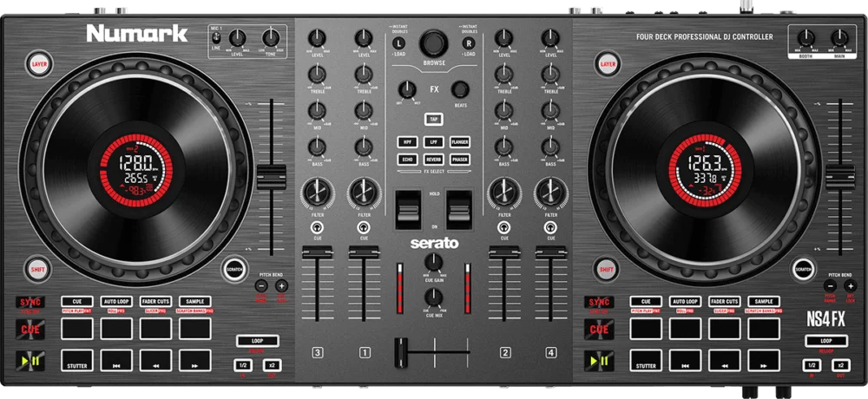Toggle the left FX hold/on paddle

point(407,210)
